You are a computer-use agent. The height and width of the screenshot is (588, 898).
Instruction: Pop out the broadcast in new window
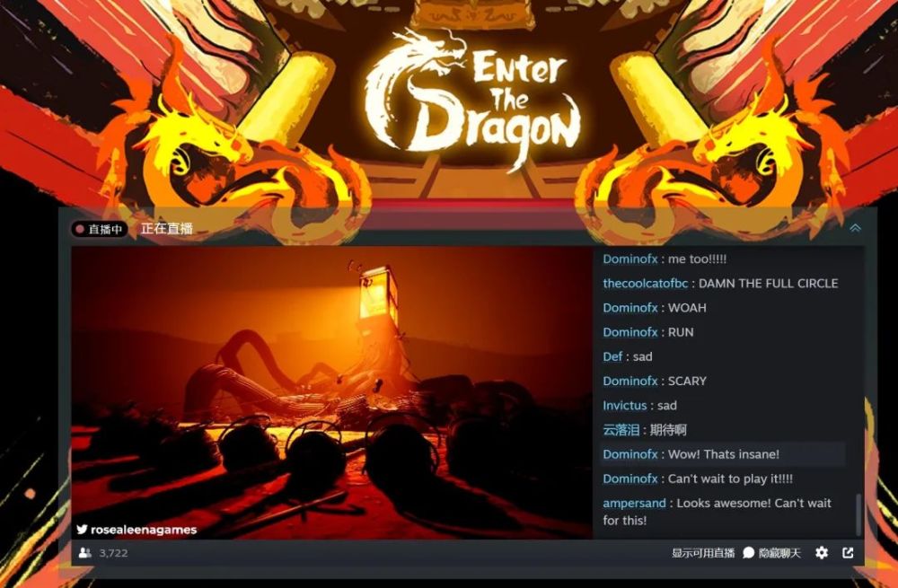pyautogui.click(x=849, y=552)
